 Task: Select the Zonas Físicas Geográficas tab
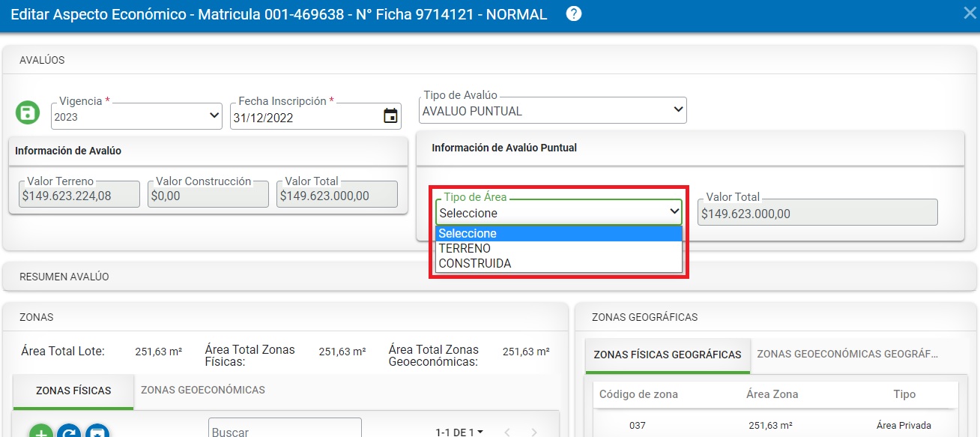(667, 355)
